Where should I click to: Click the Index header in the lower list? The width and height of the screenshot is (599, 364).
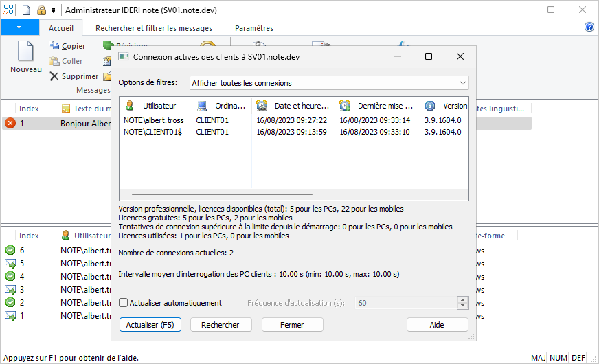(29, 236)
